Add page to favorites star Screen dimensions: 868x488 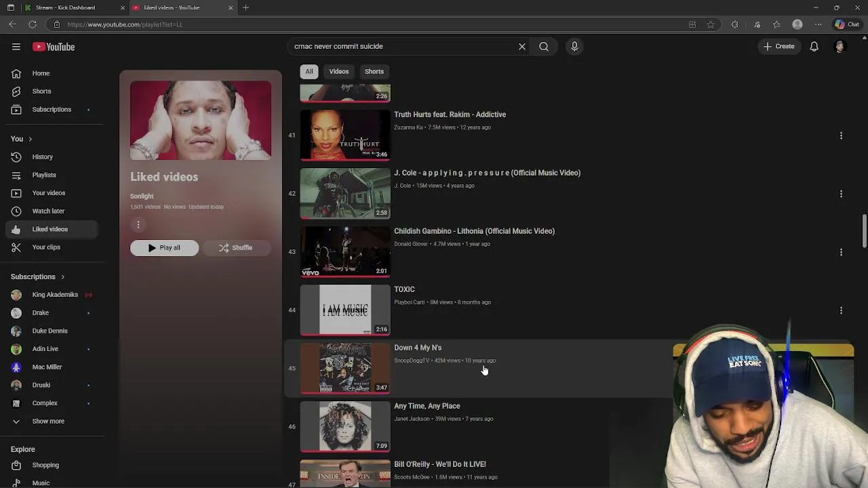coord(711,24)
